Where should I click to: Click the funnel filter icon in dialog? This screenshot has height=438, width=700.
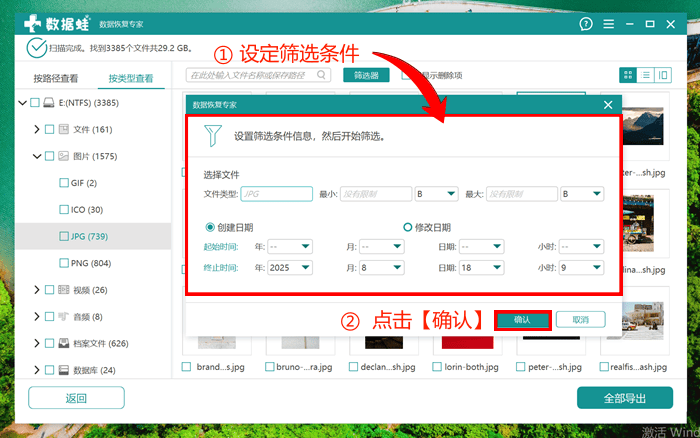click(x=212, y=135)
